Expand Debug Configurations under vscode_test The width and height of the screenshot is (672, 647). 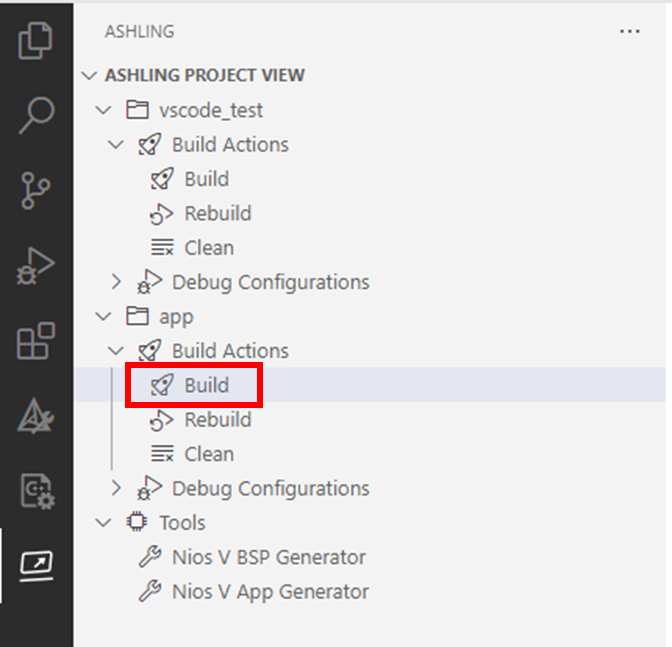tap(116, 282)
